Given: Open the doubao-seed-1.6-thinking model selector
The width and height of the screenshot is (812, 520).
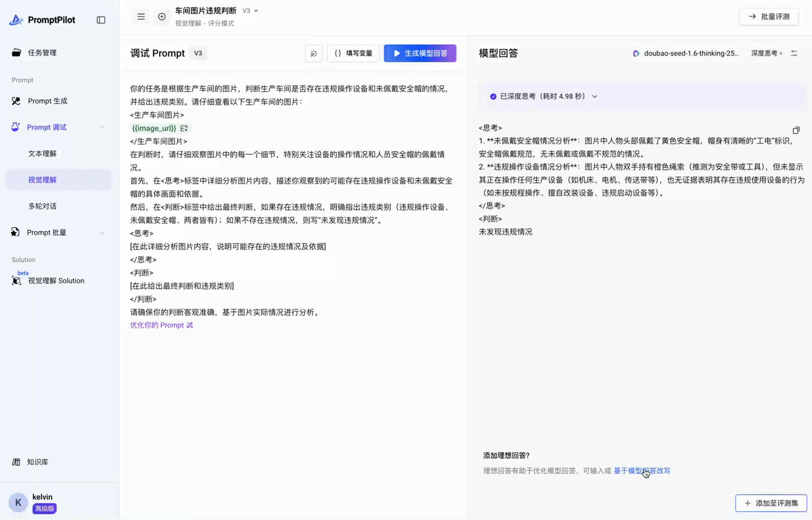Looking at the screenshot, I should tap(686, 53).
